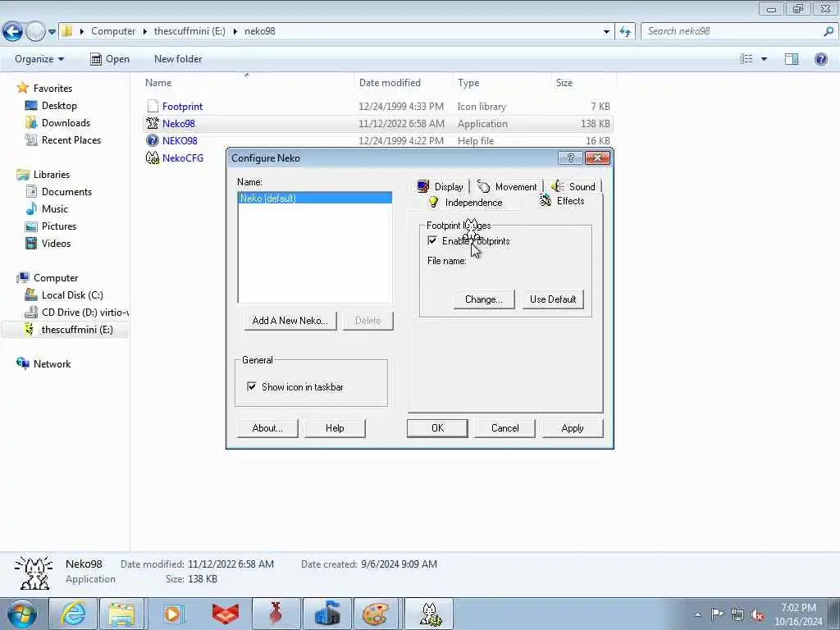Click the Explorer Forward arrow button
Viewport: 840px width, 630px height.
coord(36,32)
